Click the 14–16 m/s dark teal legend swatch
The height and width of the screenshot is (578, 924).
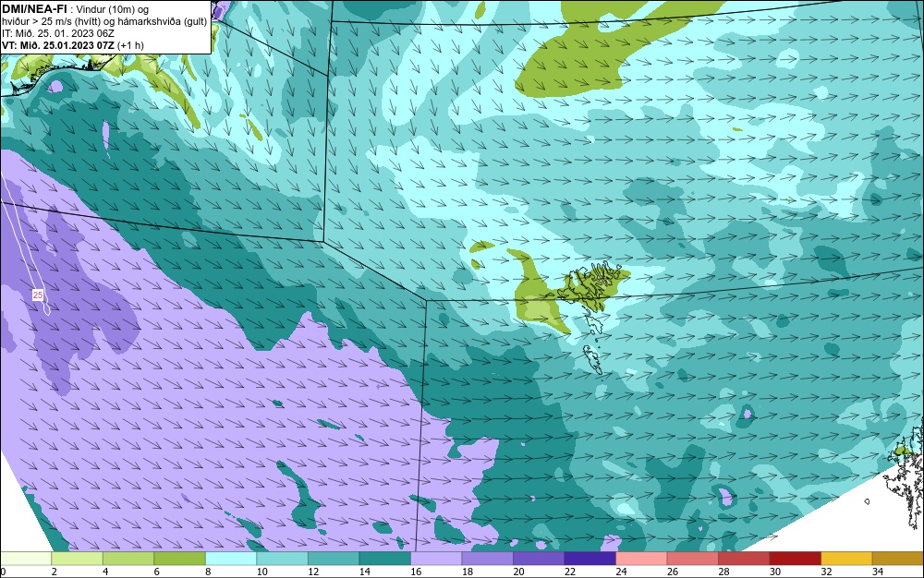(384, 559)
